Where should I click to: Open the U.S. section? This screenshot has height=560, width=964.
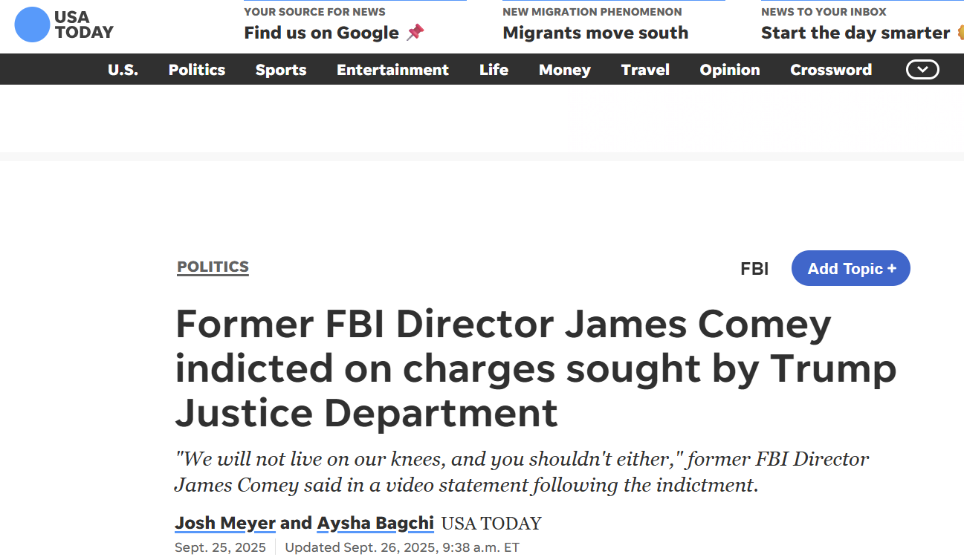(123, 70)
